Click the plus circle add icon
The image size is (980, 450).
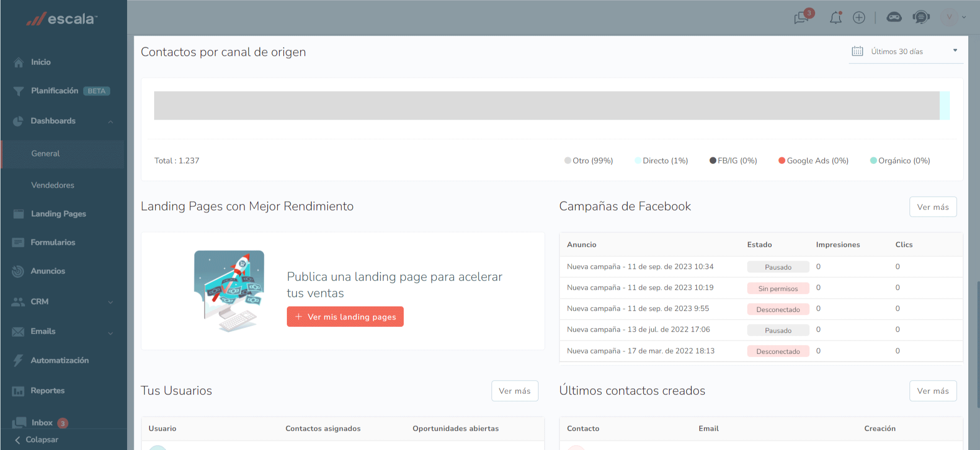pos(859,18)
